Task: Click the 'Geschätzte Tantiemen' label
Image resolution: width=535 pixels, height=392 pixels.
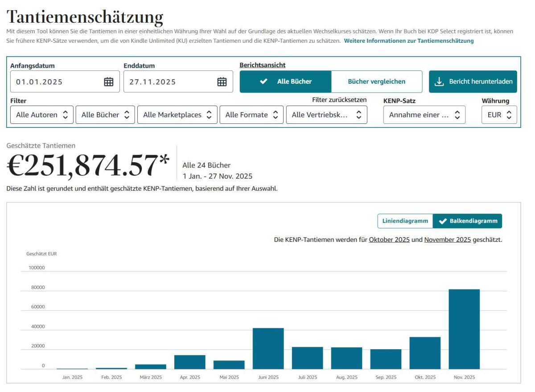Action: pyautogui.click(x=41, y=146)
